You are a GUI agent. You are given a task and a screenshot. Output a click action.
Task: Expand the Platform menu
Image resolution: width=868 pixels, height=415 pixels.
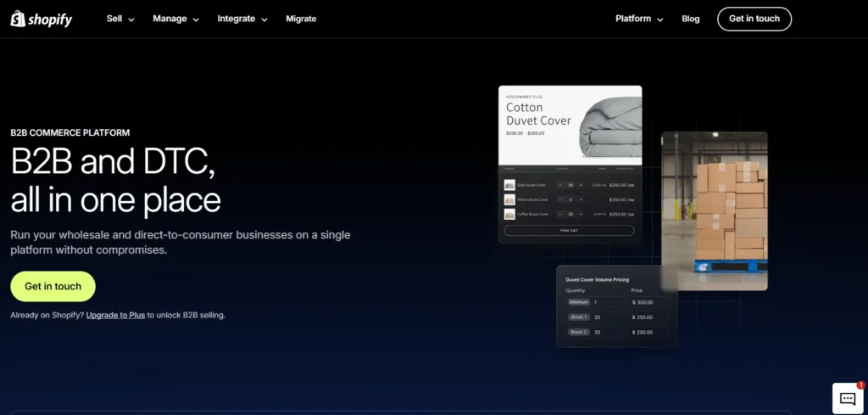coord(639,19)
